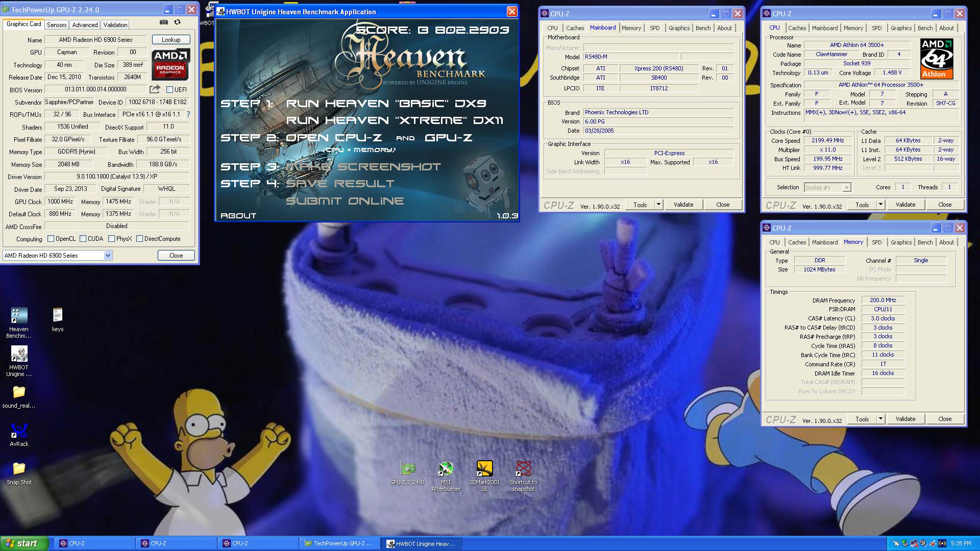Open the Caches tab in the CPU-Z processor window
The height and width of the screenshot is (551, 980).
click(x=797, y=28)
